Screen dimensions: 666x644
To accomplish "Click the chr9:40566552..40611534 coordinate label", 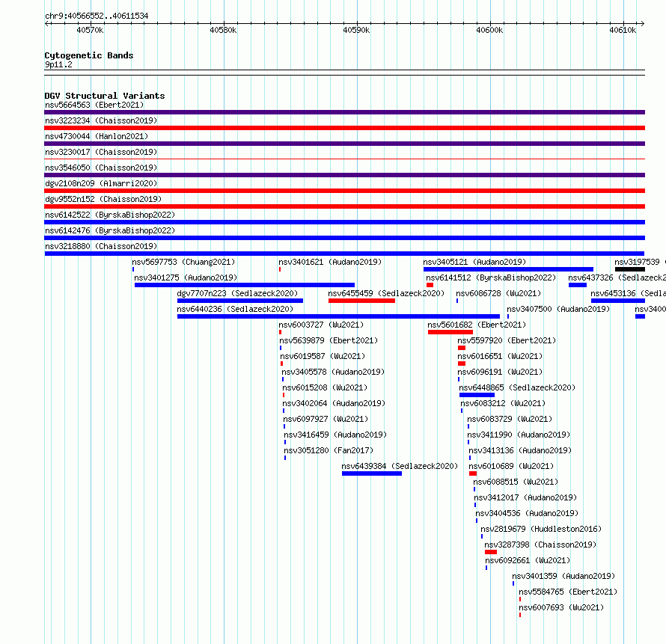I will point(97,16).
